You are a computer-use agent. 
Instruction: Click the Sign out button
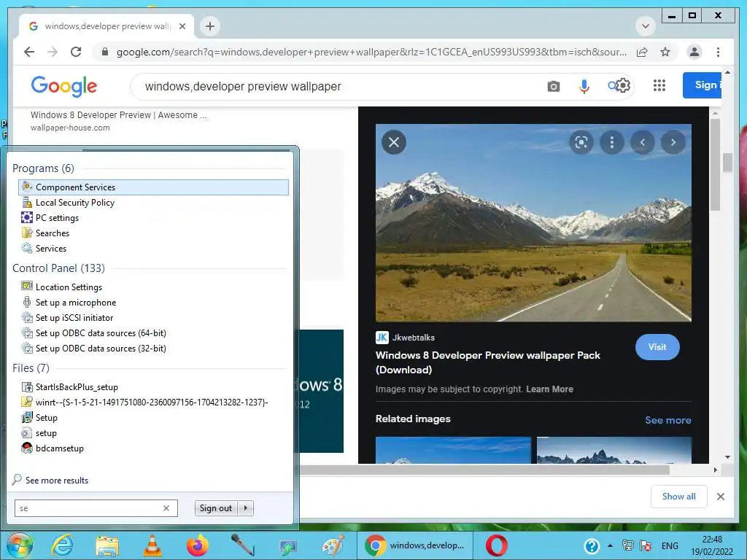pos(216,508)
